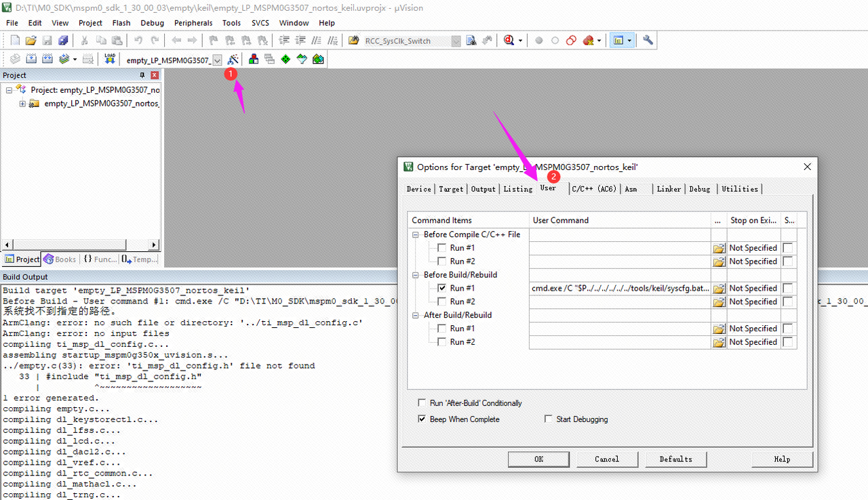Viewport: 868px width, 500px height.
Task: Collapse After Build/Rebuild group
Action: (x=416, y=315)
